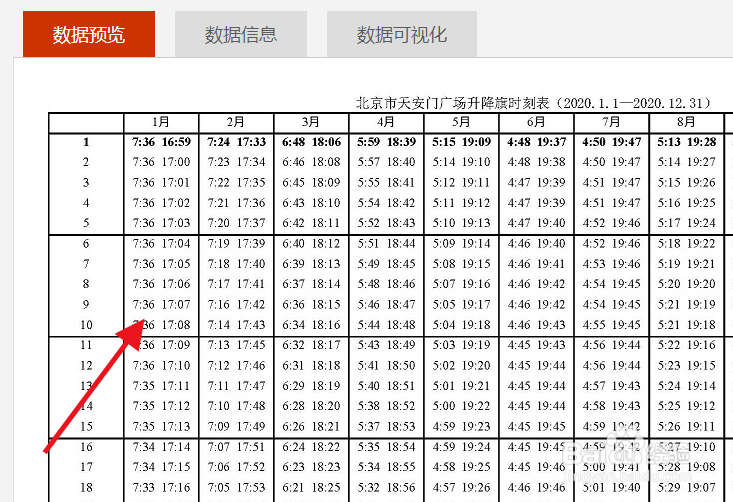Click cell 5:15 19:09 in May column

point(461,142)
